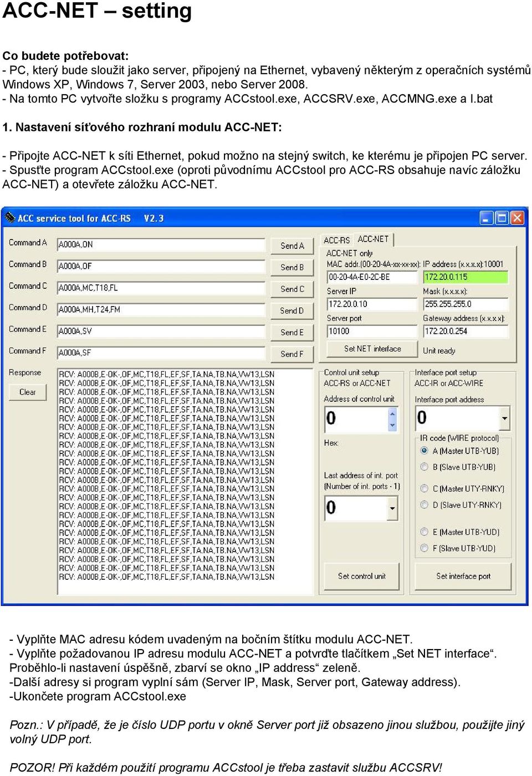This screenshot has width=532, height=776.
Task: Click the Command B input field
Action: pyautogui.click(x=161, y=266)
